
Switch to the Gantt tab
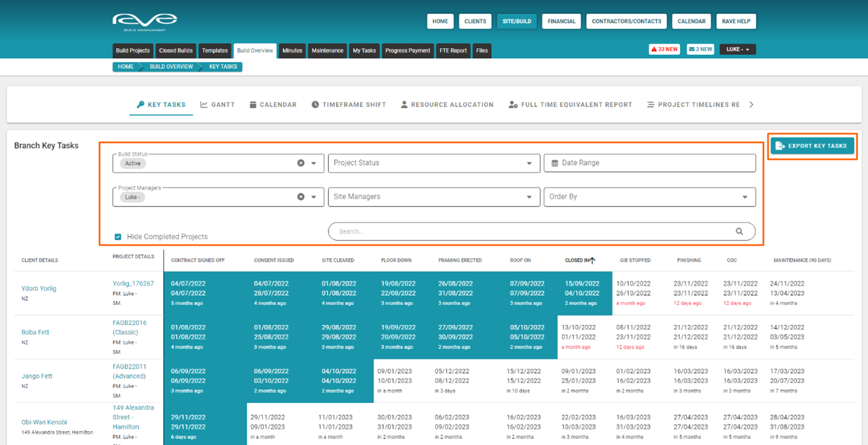coord(218,105)
